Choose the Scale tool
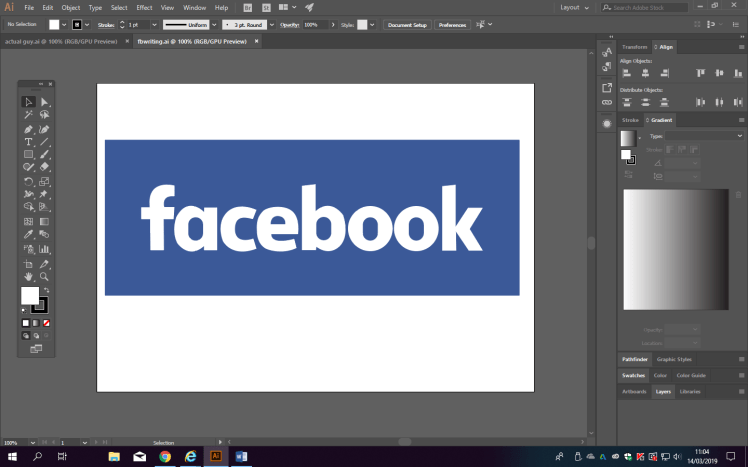 coord(44,182)
